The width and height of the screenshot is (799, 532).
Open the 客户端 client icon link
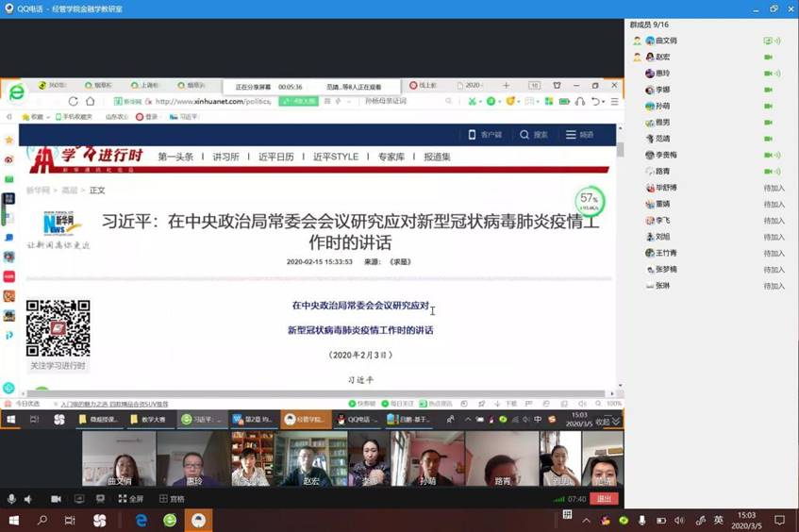(x=485, y=135)
